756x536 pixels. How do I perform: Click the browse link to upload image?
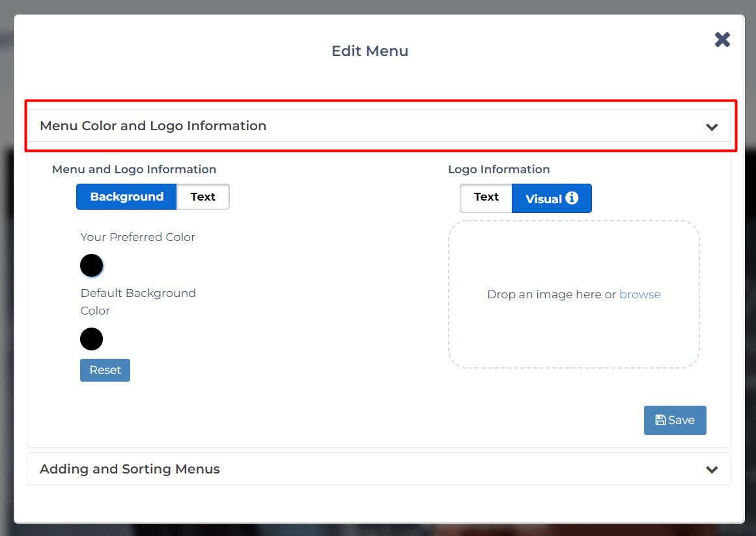639,294
